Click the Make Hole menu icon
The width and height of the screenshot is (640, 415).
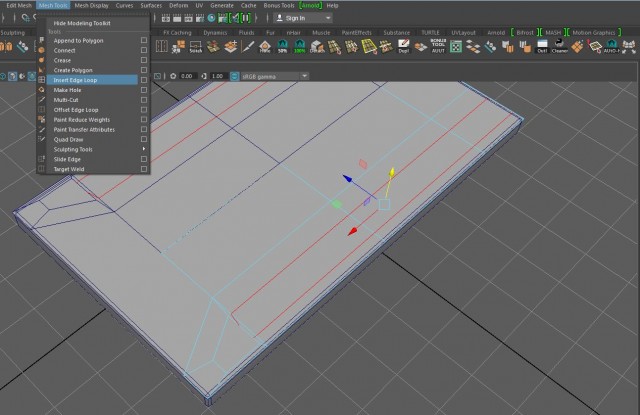[42, 90]
